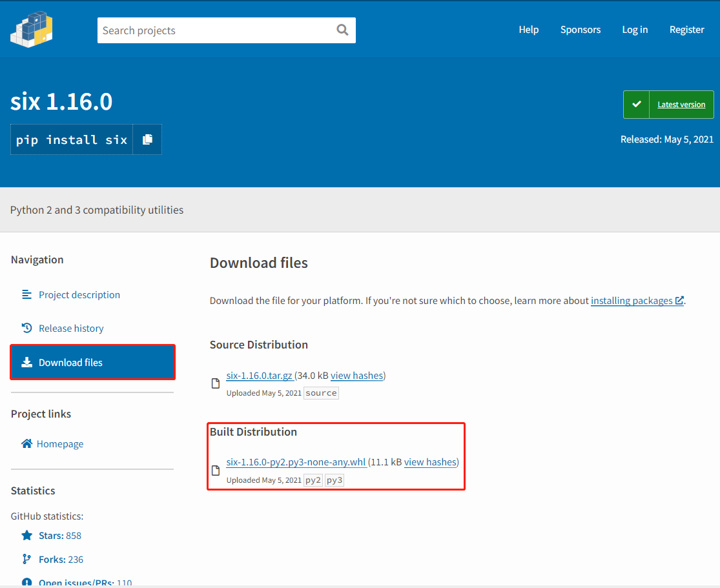This screenshot has height=588, width=720.
Task: Click the file icon beside six-1.16.0.tar.gz
Action: pyautogui.click(x=216, y=383)
